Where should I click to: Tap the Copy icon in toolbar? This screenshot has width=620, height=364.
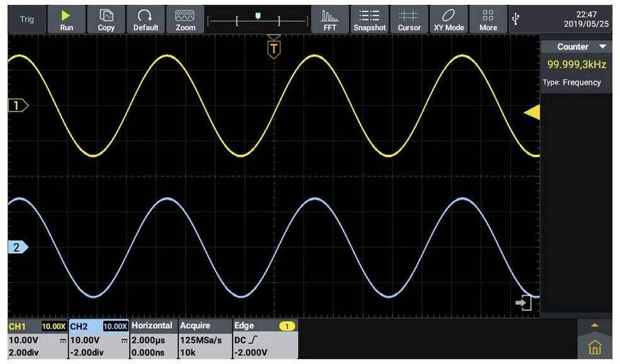point(106,20)
